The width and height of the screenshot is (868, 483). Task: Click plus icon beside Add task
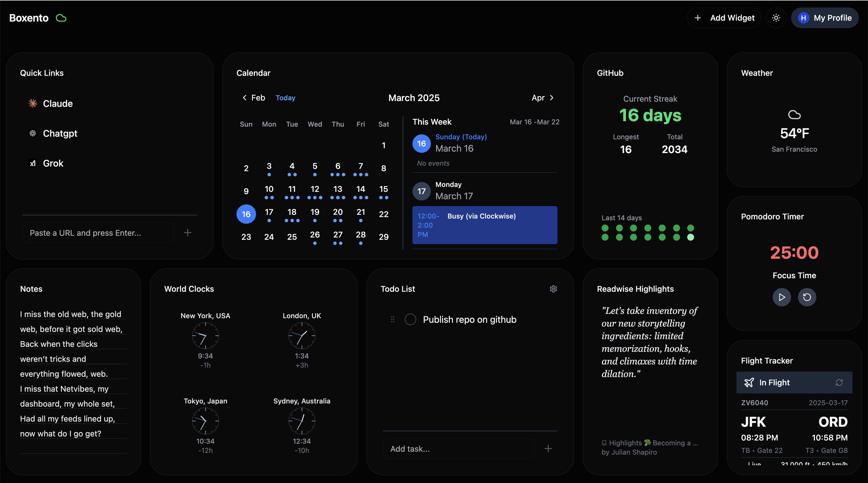(548, 448)
